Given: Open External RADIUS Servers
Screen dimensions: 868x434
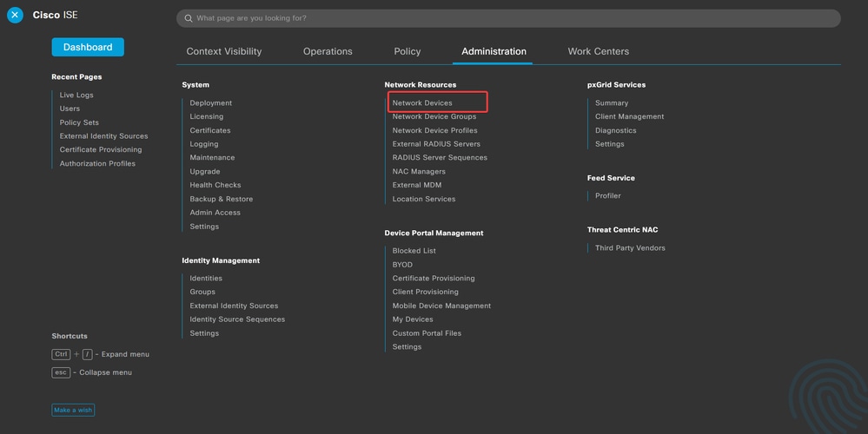Looking at the screenshot, I should pos(436,144).
